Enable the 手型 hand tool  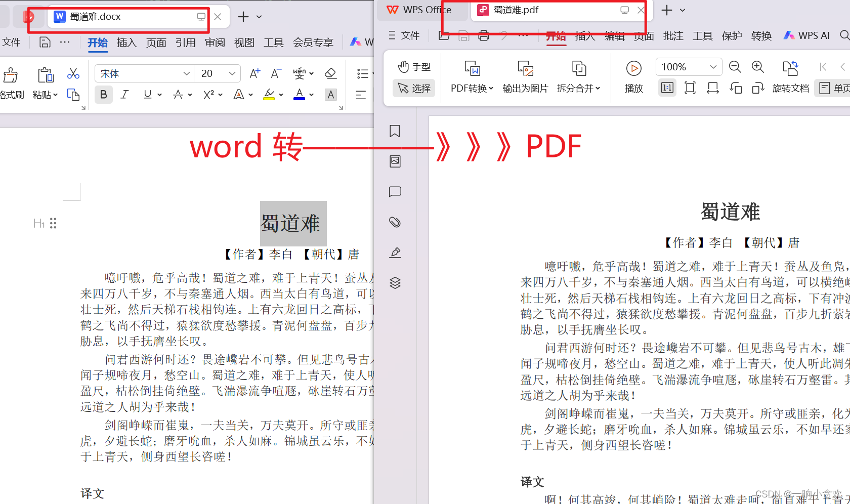click(414, 67)
